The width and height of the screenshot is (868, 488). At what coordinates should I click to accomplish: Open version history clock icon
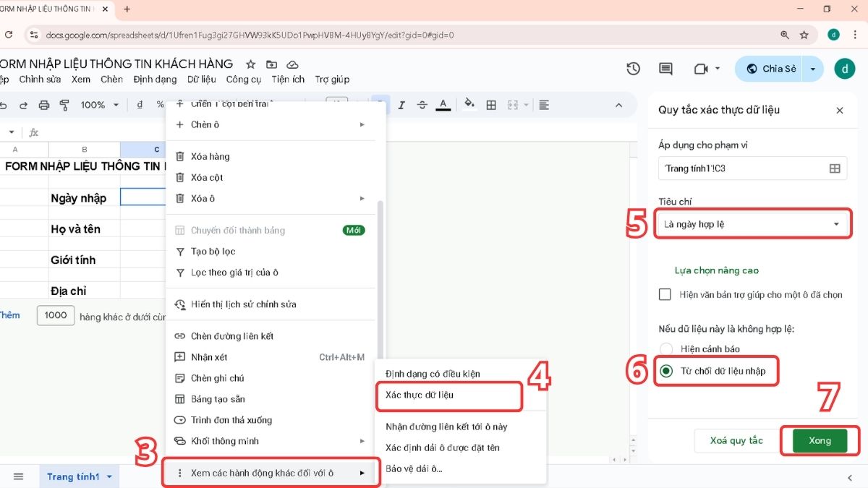click(633, 69)
